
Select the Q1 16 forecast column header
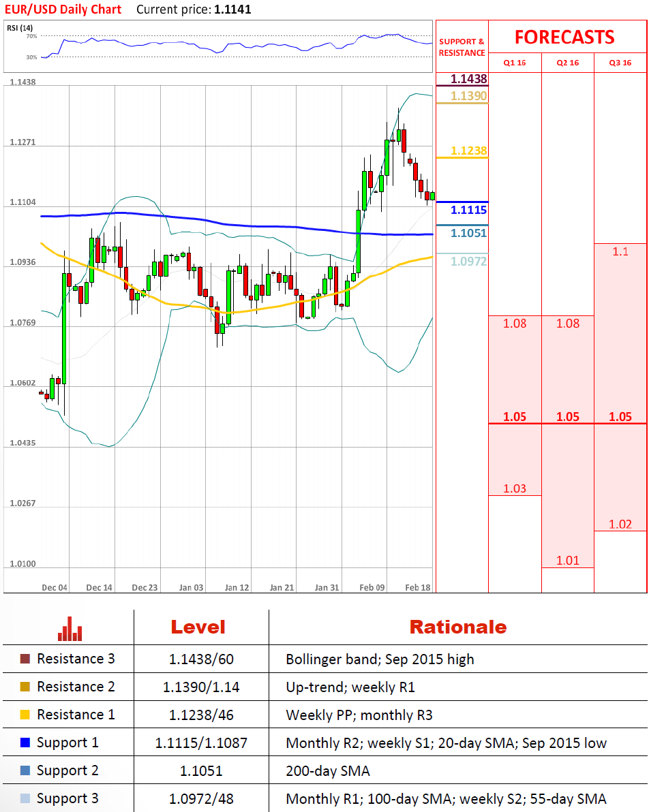[515, 63]
